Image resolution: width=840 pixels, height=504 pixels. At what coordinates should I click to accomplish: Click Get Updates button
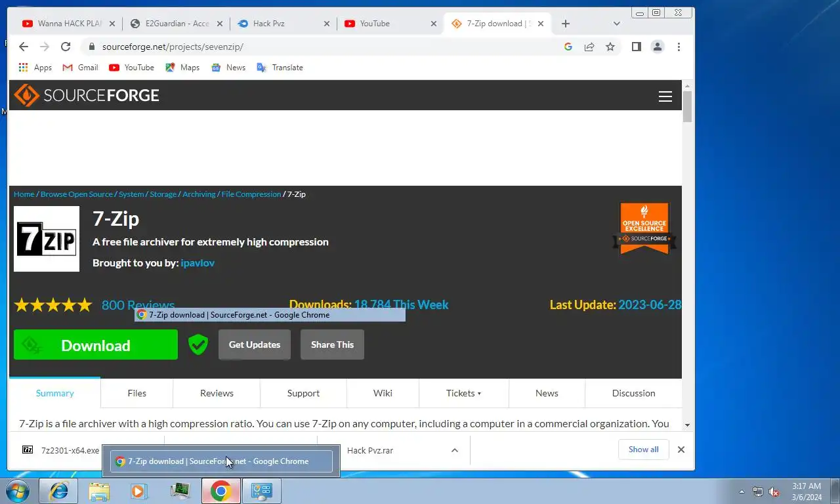[x=255, y=345]
